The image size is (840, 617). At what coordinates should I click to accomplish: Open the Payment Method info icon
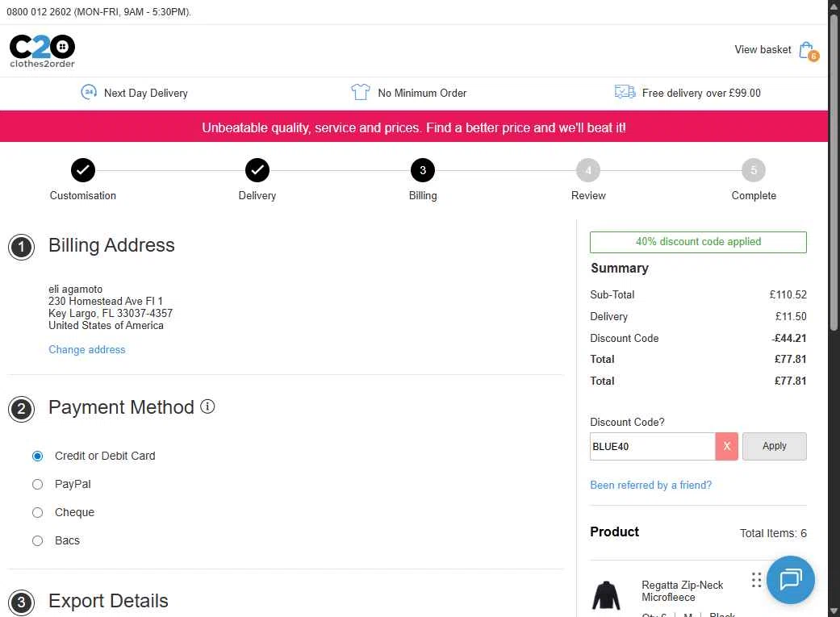click(x=207, y=406)
